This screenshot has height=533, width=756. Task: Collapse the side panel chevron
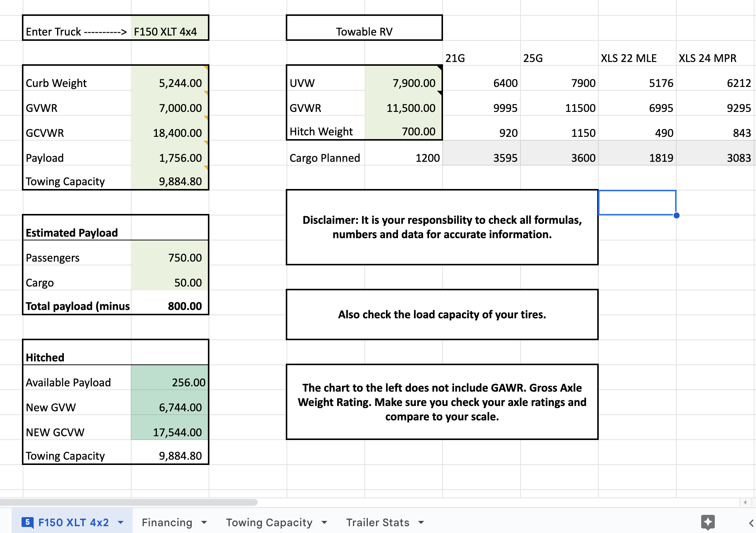pos(751,523)
